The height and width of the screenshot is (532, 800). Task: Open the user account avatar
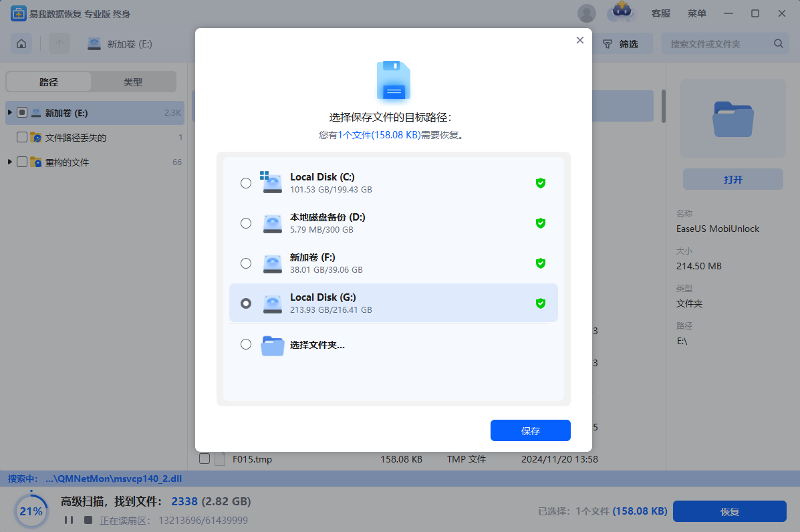point(586,13)
